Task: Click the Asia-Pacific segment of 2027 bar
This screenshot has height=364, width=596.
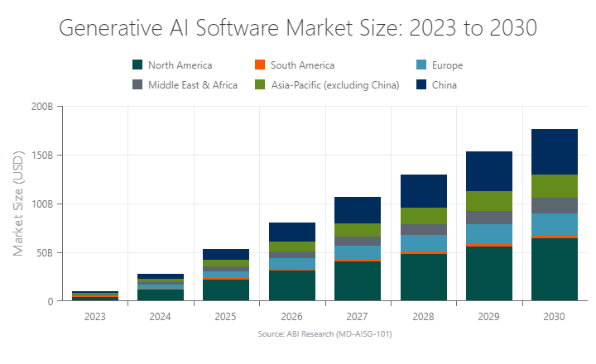Action: [x=358, y=230]
